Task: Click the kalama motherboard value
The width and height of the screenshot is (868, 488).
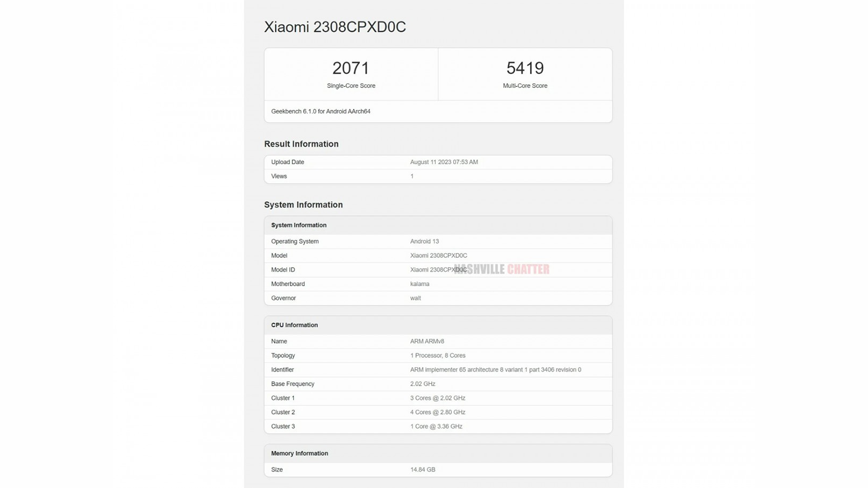Action: click(420, 284)
